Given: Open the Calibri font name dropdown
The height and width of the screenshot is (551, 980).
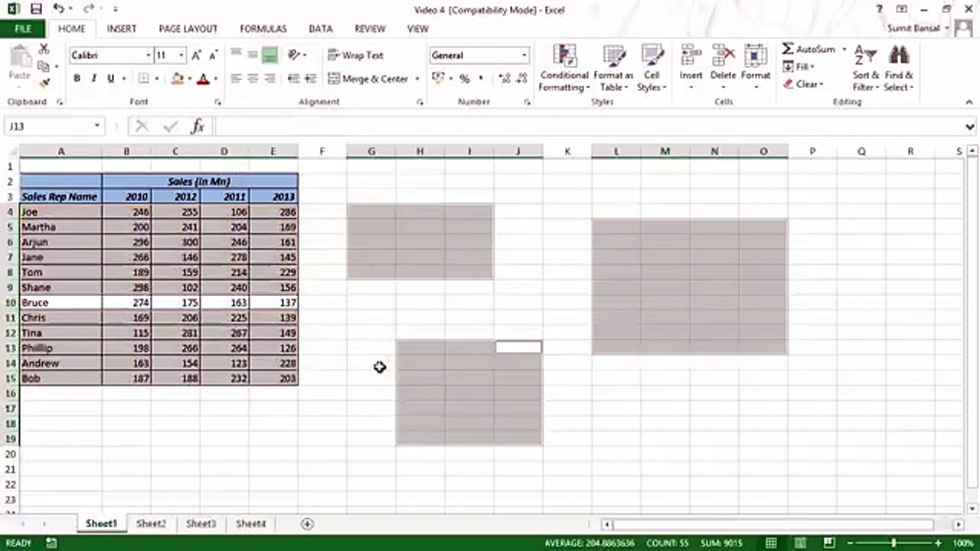Looking at the screenshot, I should coord(149,55).
